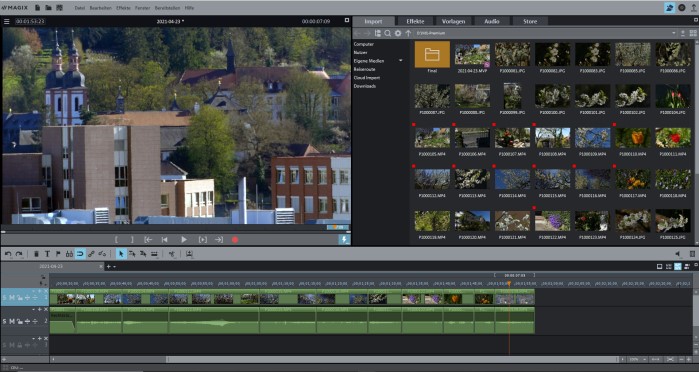
Task: Delete the selected object with the trash icon
Action: [37, 254]
